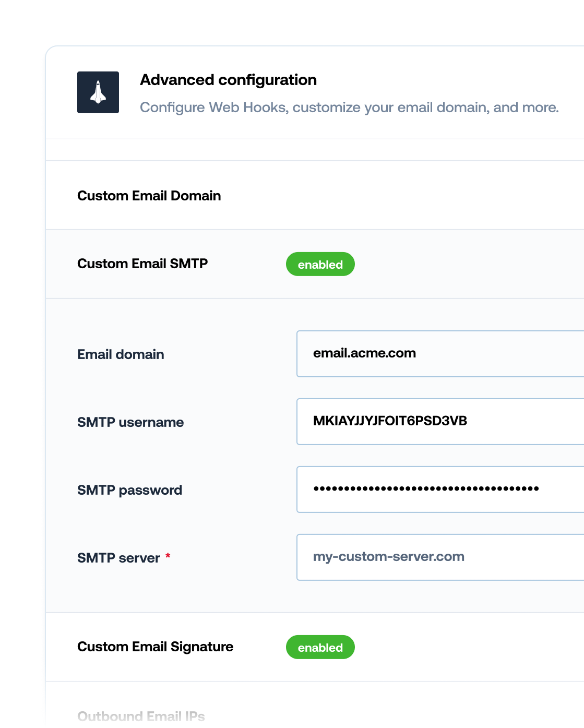Collapse the Custom Email SMTP section
Viewport: 584px width, 728px height.
coord(142,264)
